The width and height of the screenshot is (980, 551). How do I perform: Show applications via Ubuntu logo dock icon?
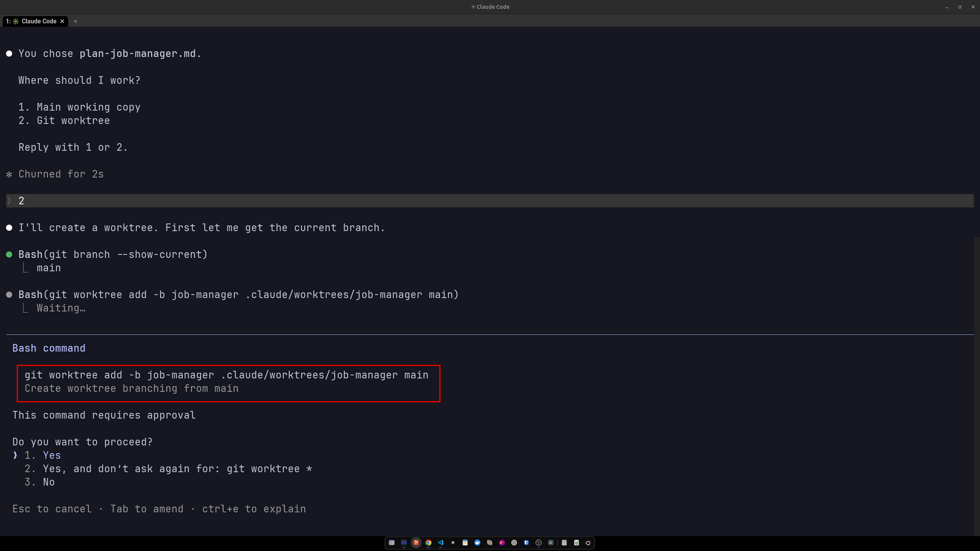pyautogui.click(x=588, y=543)
